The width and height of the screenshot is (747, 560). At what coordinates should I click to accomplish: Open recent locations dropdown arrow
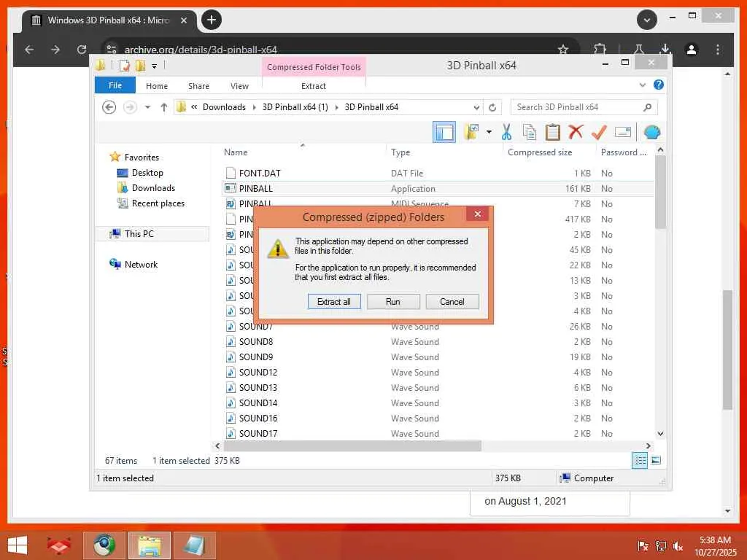coord(147,107)
